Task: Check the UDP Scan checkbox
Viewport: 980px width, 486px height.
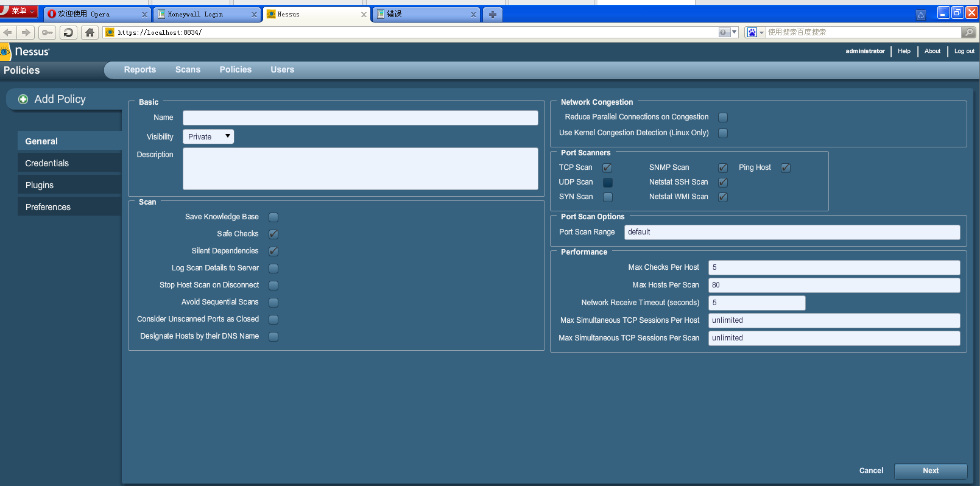Action: (608, 183)
